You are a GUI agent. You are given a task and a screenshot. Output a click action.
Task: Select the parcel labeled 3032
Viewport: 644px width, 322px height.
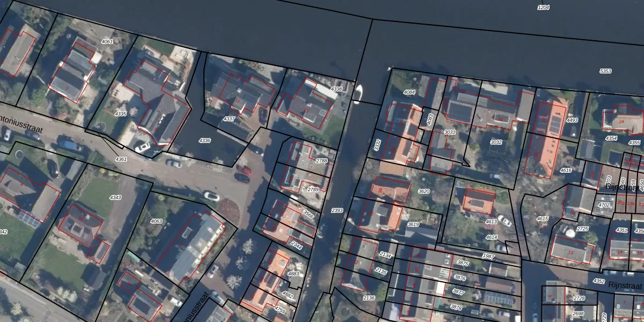coord(496,142)
